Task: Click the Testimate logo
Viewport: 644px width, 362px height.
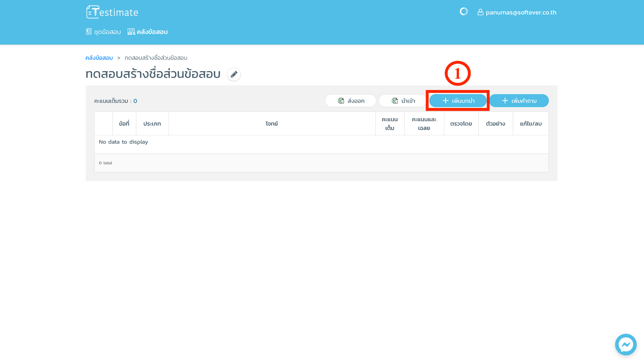Action: [112, 12]
